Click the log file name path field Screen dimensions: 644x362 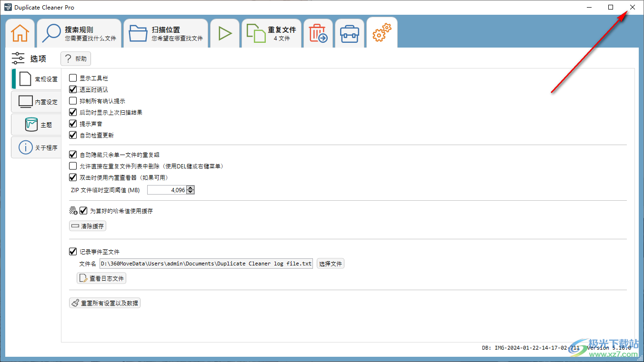pyautogui.click(x=206, y=264)
